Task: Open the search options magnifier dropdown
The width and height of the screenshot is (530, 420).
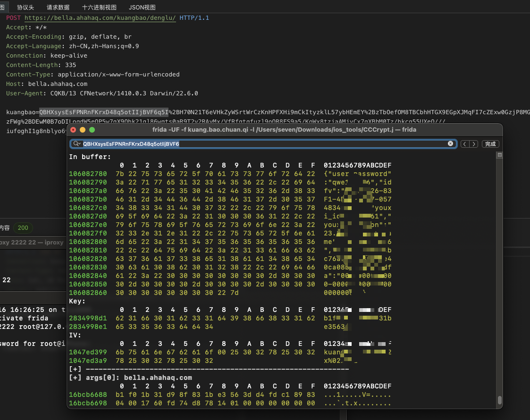Action: (x=77, y=144)
